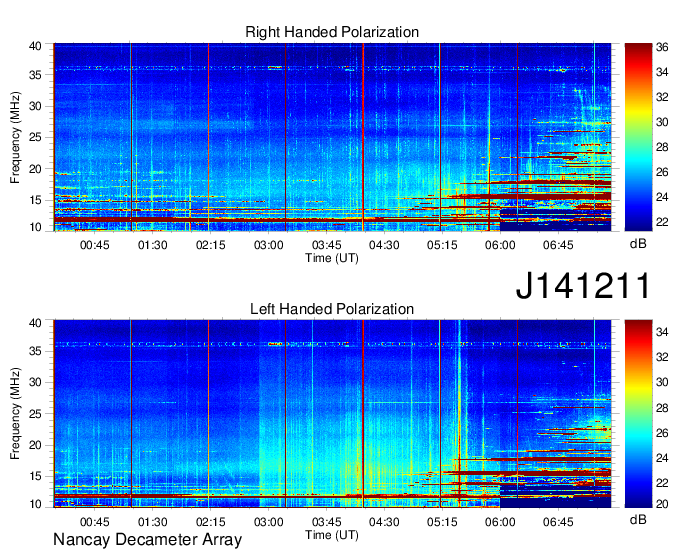
Task: Click the 'Left Handed Polarization' title
Action: click(332, 309)
